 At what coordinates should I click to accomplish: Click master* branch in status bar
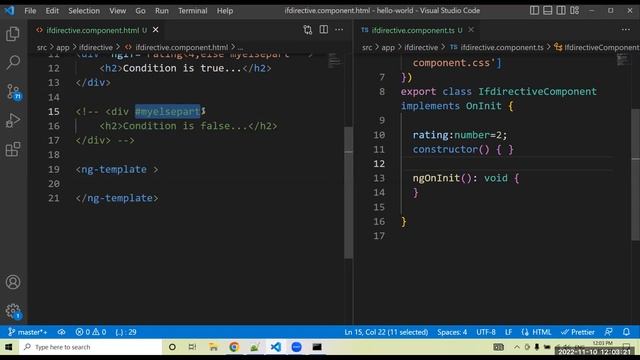pyautogui.click(x=28, y=332)
